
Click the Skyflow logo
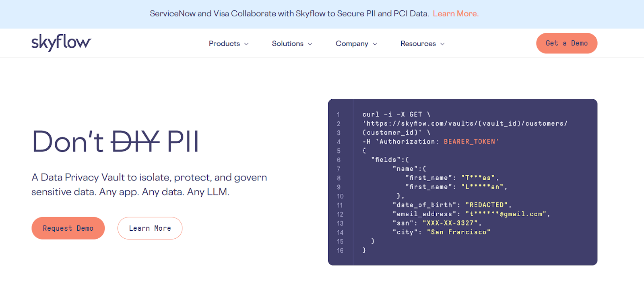coord(61,43)
